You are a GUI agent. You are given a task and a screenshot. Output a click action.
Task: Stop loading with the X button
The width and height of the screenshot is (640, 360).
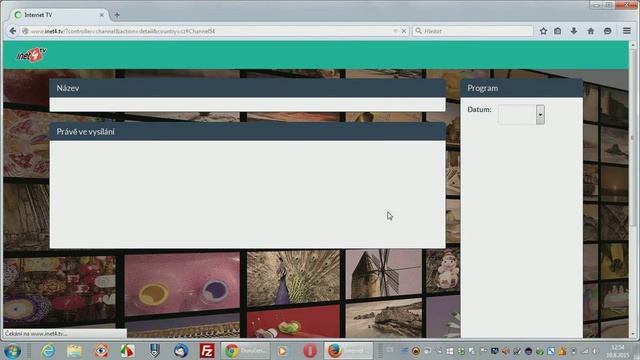404,31
